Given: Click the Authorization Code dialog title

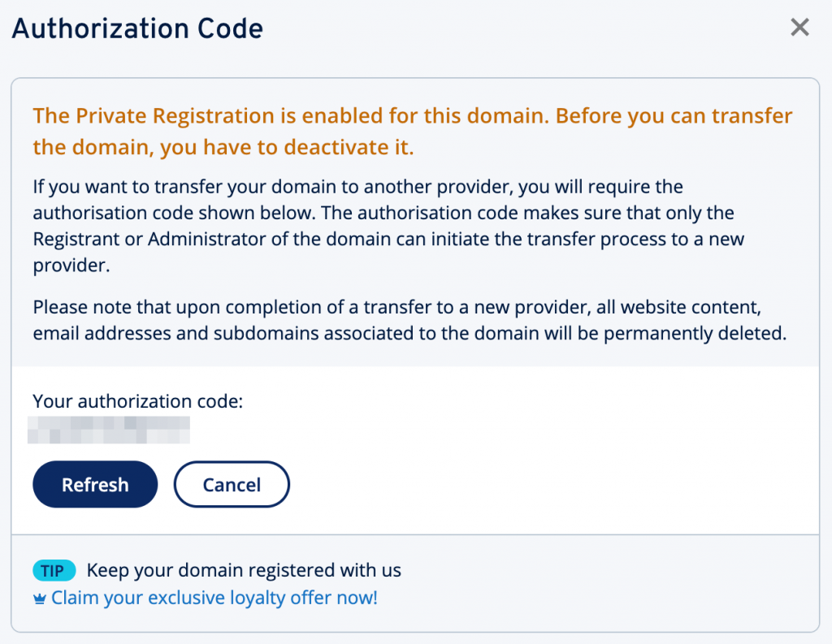Looking at the screenshot, I should coord(136,28).
